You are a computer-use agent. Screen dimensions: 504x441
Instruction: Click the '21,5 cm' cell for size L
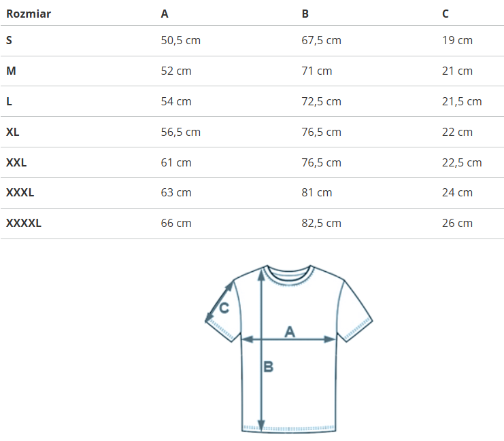point(462,101)
